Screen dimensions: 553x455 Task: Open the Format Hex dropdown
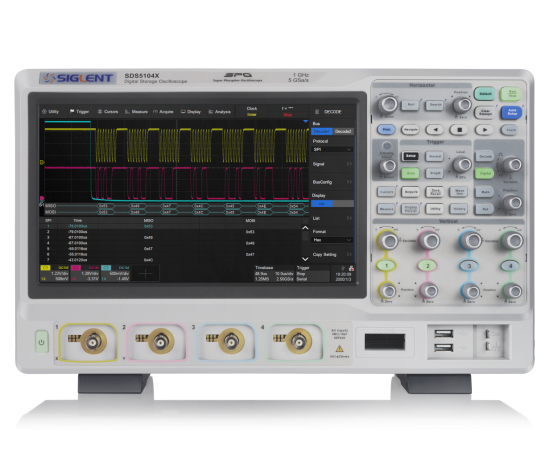pos(332,240)
